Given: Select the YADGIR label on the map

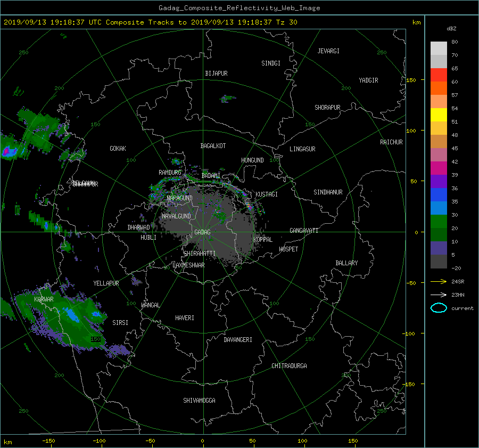Looking at the screenshot, I should (x=368, y=80).
